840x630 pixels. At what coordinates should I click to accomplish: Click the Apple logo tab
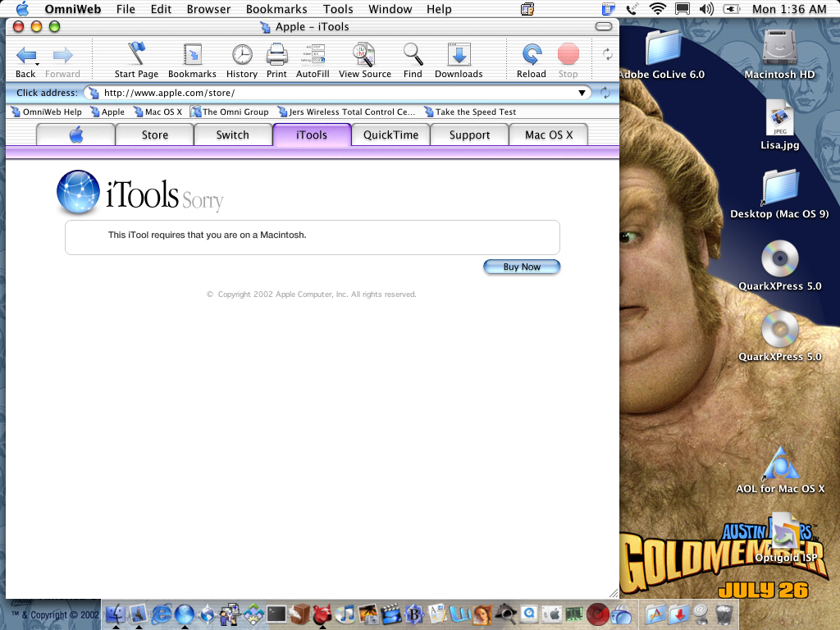75,135
